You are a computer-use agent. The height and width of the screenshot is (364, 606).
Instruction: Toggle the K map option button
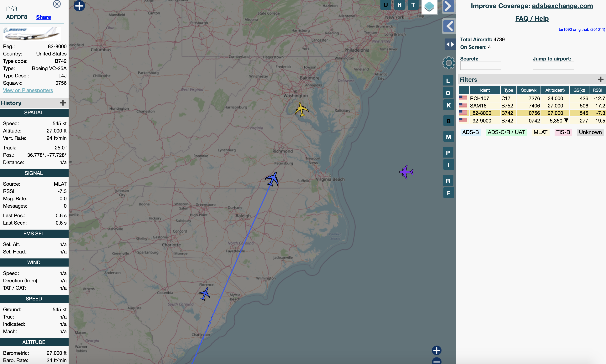(449, 105)
